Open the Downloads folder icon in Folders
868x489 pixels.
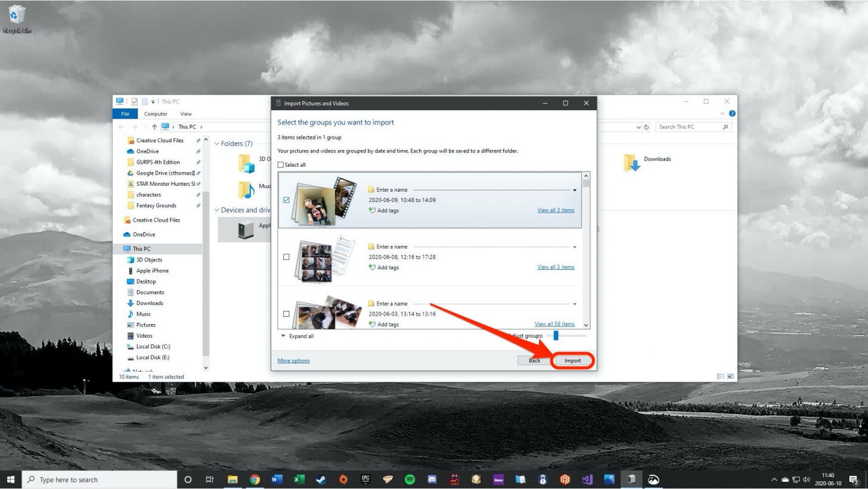[x=631, y=162]
